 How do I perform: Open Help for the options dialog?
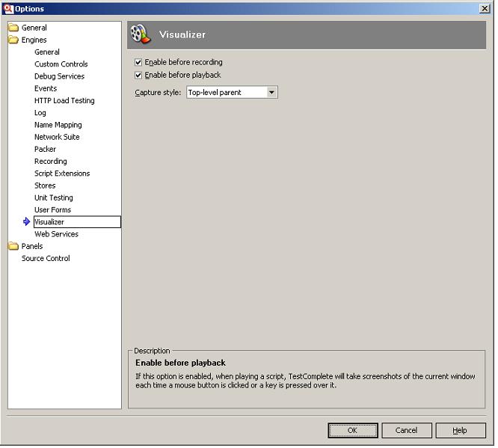tap(460, 430)
